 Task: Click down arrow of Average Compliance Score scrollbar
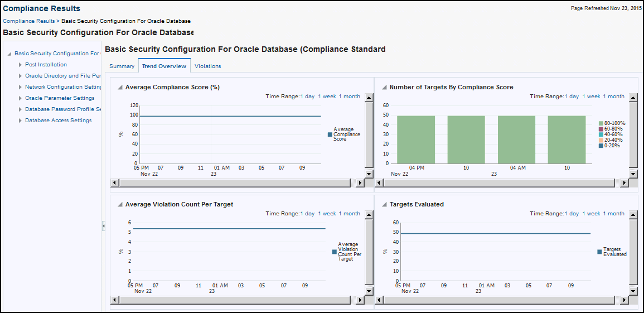pos(369,174)
